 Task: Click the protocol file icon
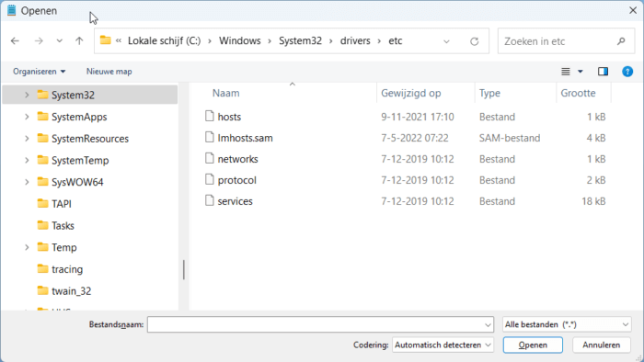[210, 179]
